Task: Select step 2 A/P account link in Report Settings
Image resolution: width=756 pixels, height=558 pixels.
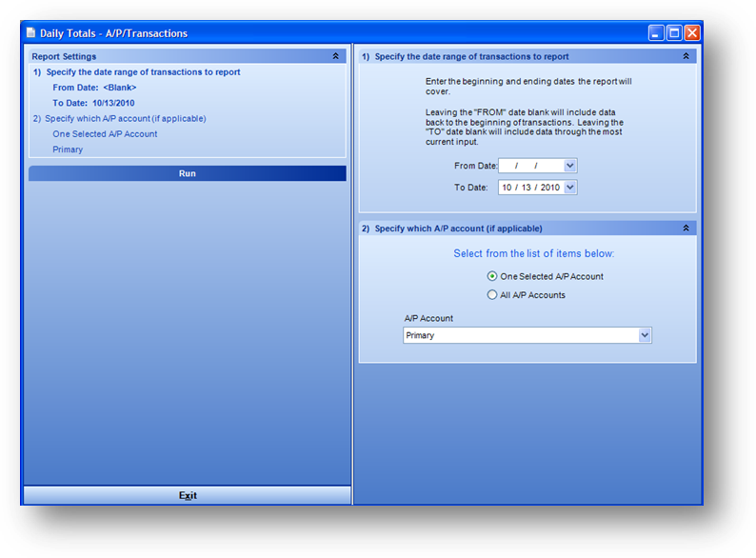Action: point(119,119)
